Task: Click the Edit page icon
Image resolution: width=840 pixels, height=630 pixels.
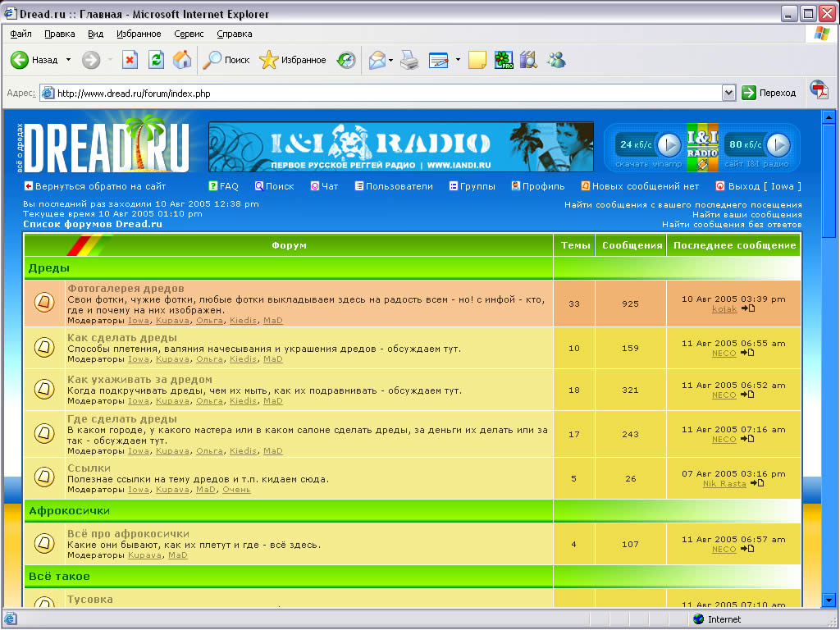Action: [438, 60]
